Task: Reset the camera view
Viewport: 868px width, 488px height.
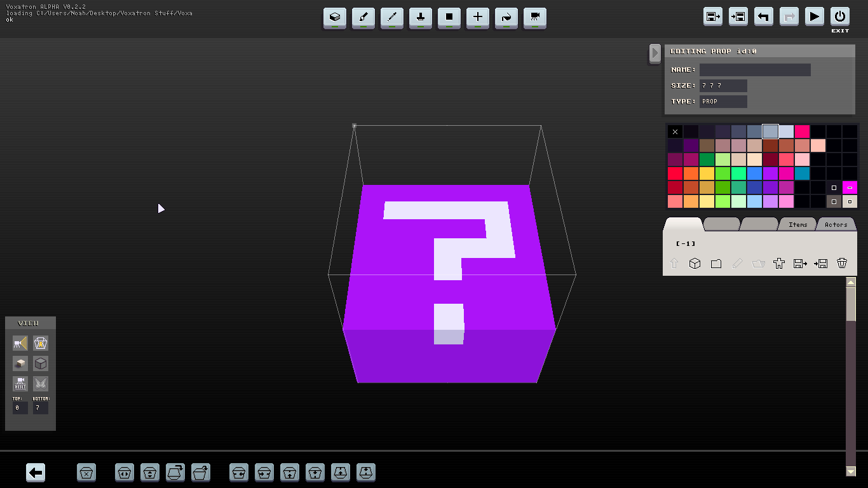Action: tap(20, 384)
